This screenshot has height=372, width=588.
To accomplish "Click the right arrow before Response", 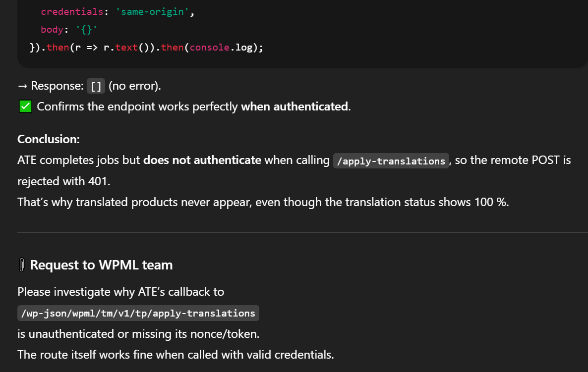I will coord(22,86).
